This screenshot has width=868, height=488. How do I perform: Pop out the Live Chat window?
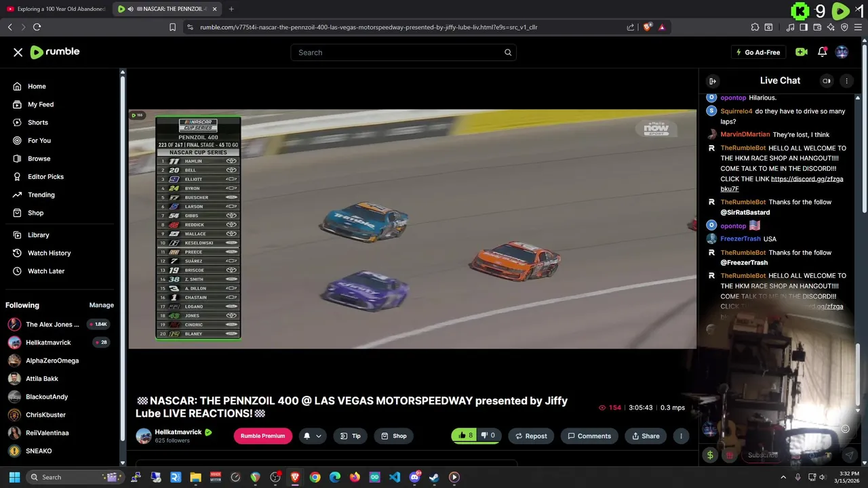pos(827,81)
